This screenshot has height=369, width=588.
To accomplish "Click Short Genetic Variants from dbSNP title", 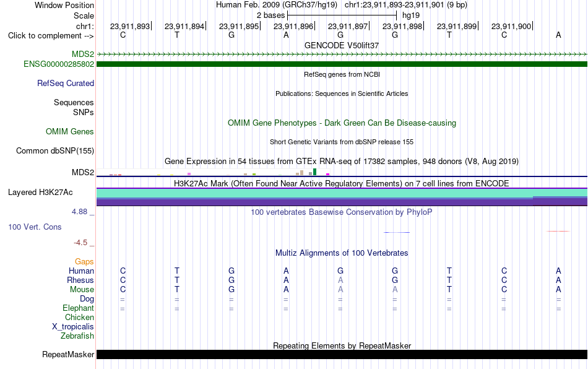I will pyautogui.click(x=342, y=142).
